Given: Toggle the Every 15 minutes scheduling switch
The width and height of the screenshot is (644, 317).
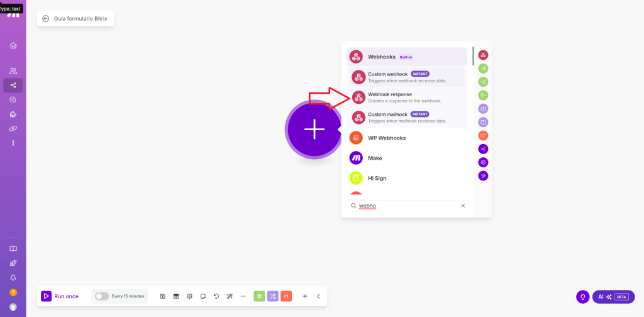Looking at the screenshot, I should [x=101, y=296].
